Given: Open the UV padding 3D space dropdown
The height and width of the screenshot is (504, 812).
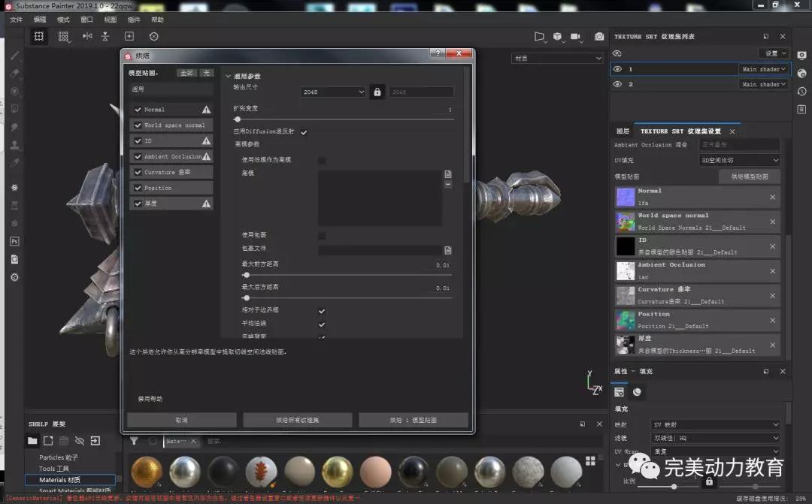Looking at the screenshot, I should tap(740, 160).
